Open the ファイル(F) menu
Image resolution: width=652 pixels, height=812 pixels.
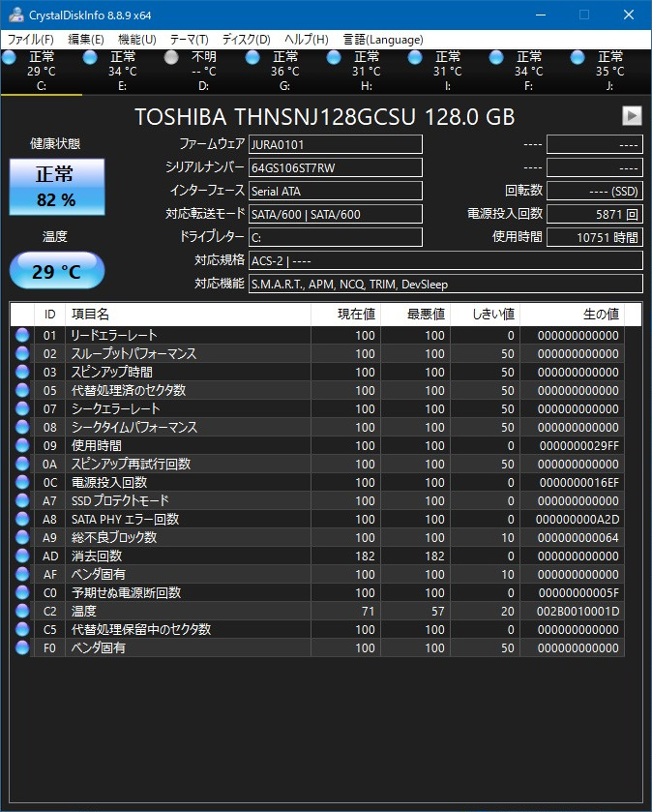[x=31, y=40]
